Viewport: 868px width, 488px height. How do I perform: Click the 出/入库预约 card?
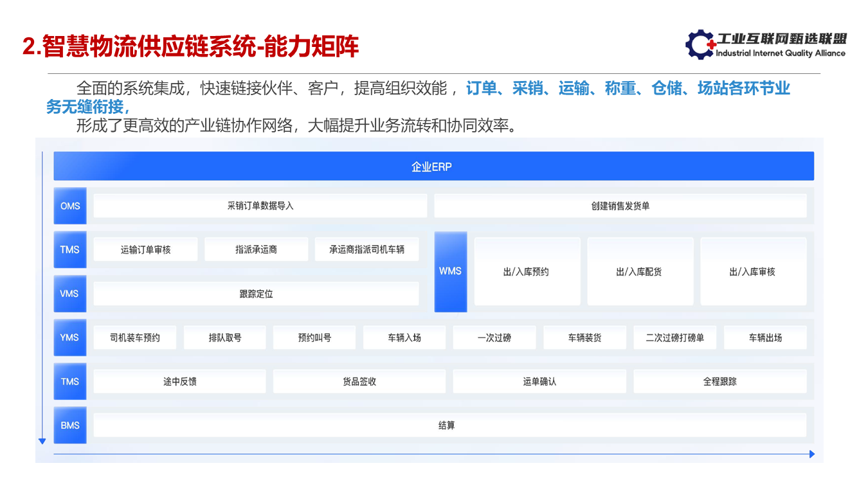tap(527, 271)
